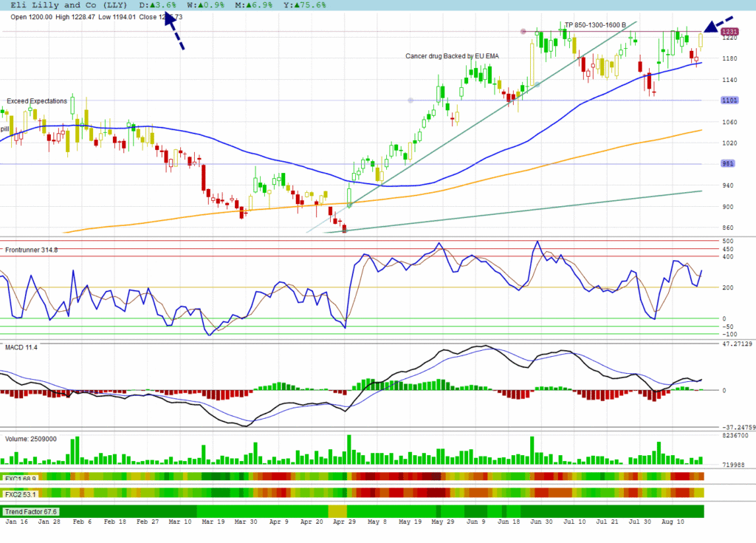This screenshot has height=543, width=756.
Task: Click the volume minimum 719988 label
Action: click(733, 465)
